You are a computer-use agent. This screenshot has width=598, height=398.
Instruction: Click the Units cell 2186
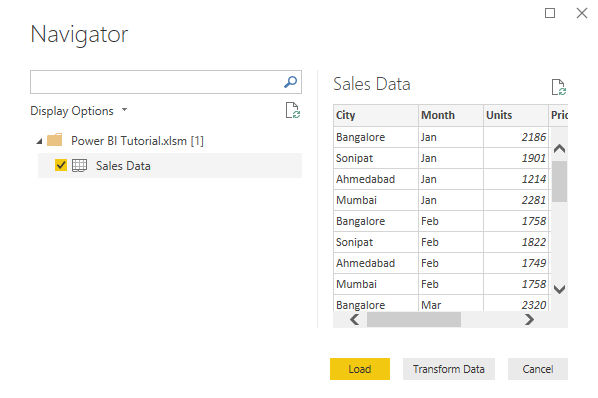point(516,137)
